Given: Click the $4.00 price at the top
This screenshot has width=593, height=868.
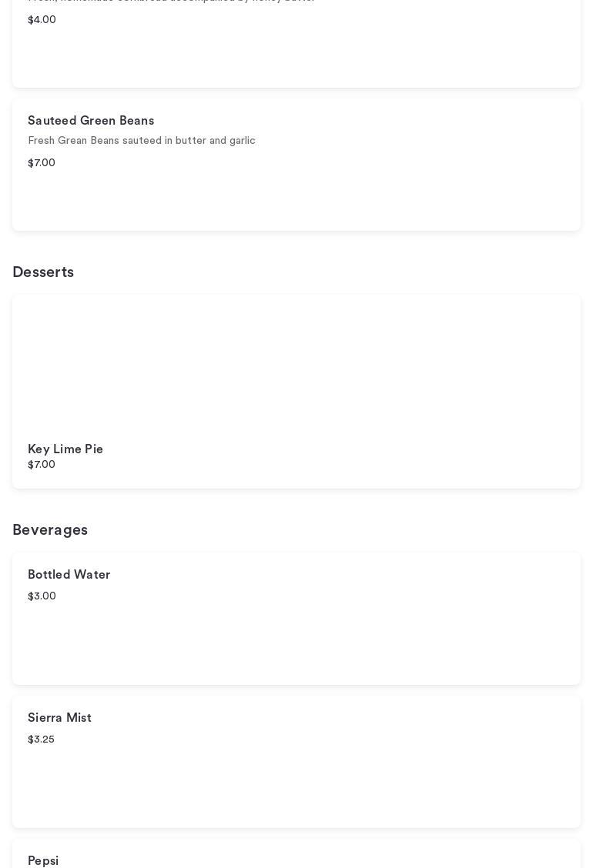Looking at the screenshot, I should tap(42, 20).
